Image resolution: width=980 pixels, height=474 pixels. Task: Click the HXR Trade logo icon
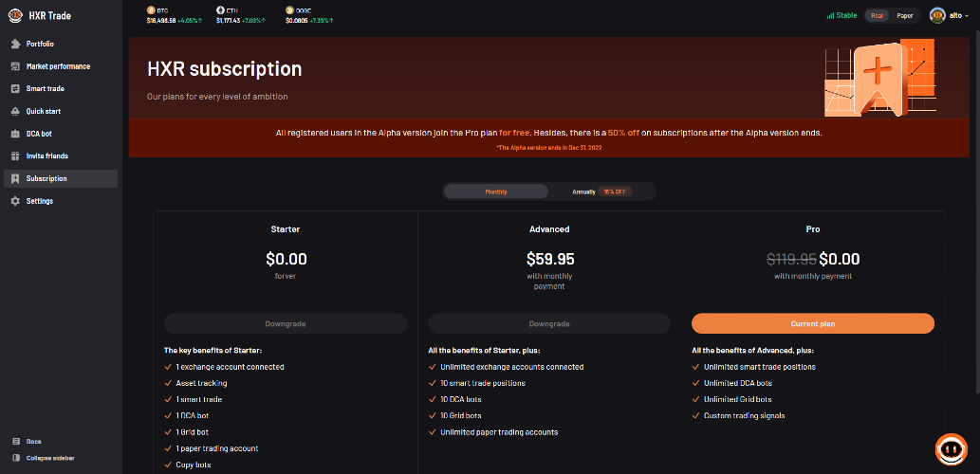(x=15, y=15)
